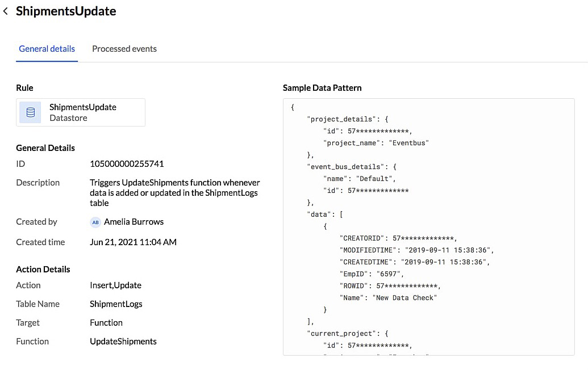The image size is (588, 370).
Task: Click the Insert,Update action value
Action: pos(115,285)
